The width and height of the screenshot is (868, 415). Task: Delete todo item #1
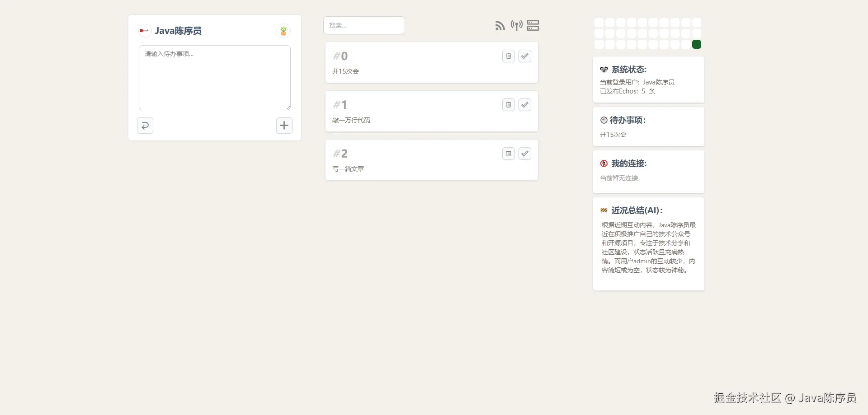point(509,105)
